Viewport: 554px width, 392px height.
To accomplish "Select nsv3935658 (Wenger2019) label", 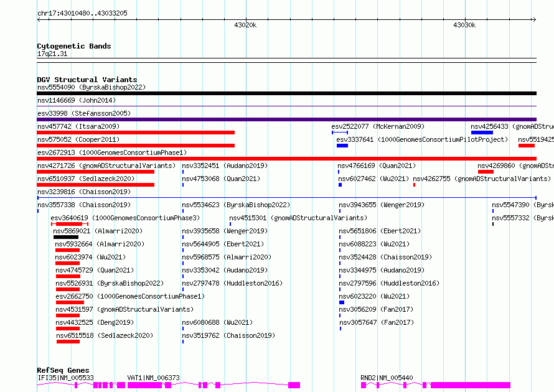I will pos(225,231).
